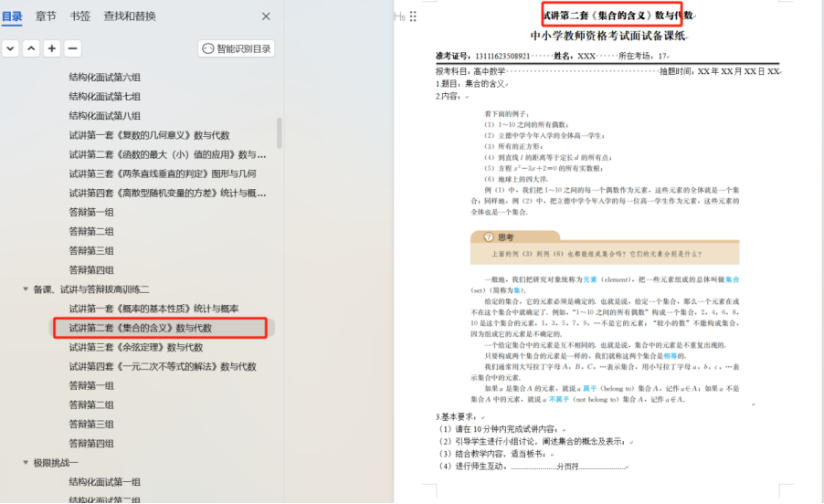824x504 pixels.
Task: Click the outline panel vertical scrollbar thumb
Action: point(279,132)
